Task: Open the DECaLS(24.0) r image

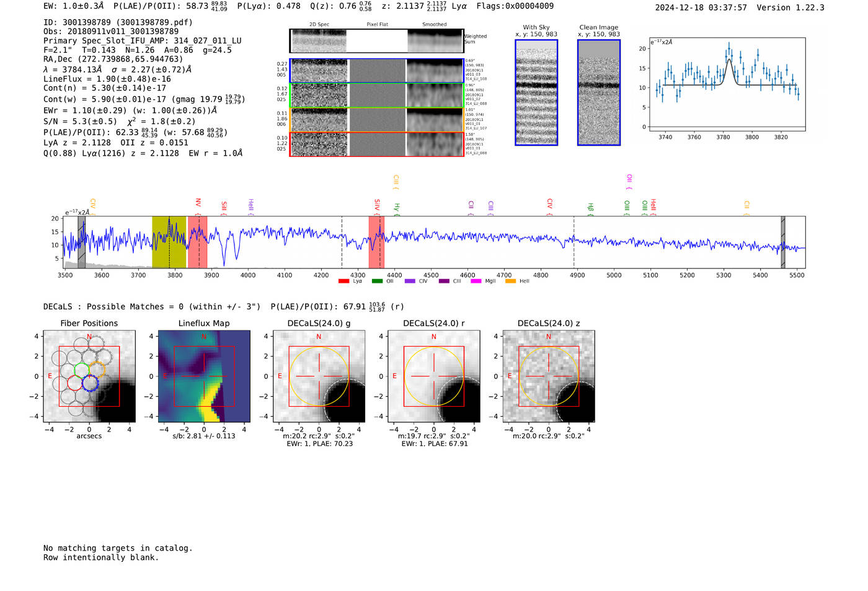Action: pos(434,376)
